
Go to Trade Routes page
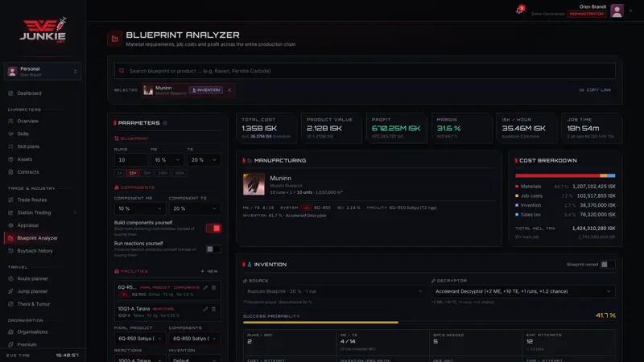31,200
